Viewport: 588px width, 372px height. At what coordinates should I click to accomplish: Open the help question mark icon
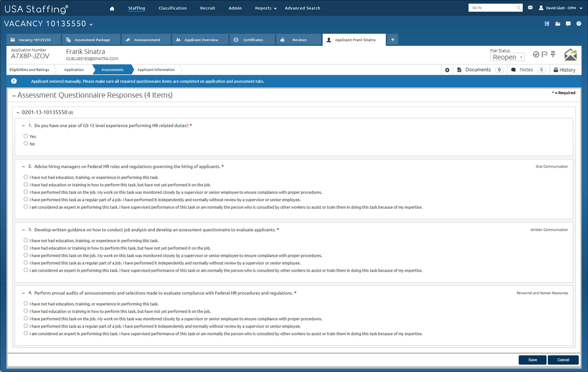[579, 24]
